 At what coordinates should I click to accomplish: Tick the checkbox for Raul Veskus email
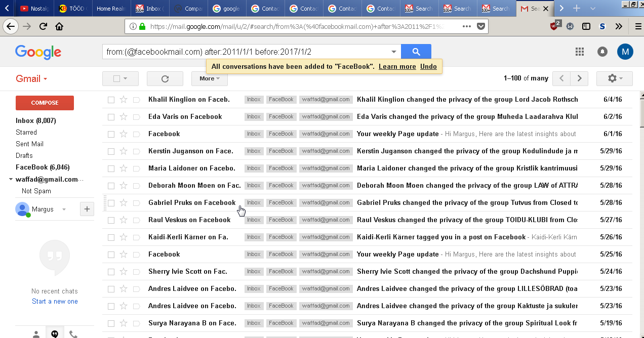pyautogui.click(x=111, y=220)
